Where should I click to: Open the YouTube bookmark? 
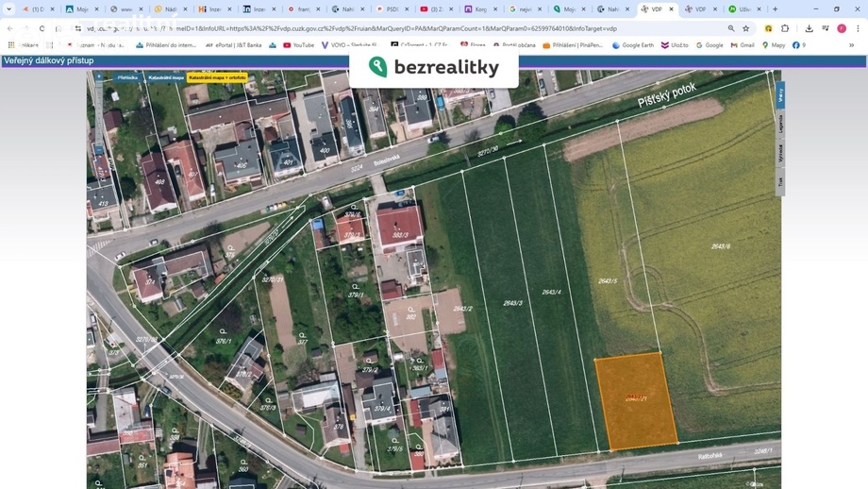click(298, 45)
